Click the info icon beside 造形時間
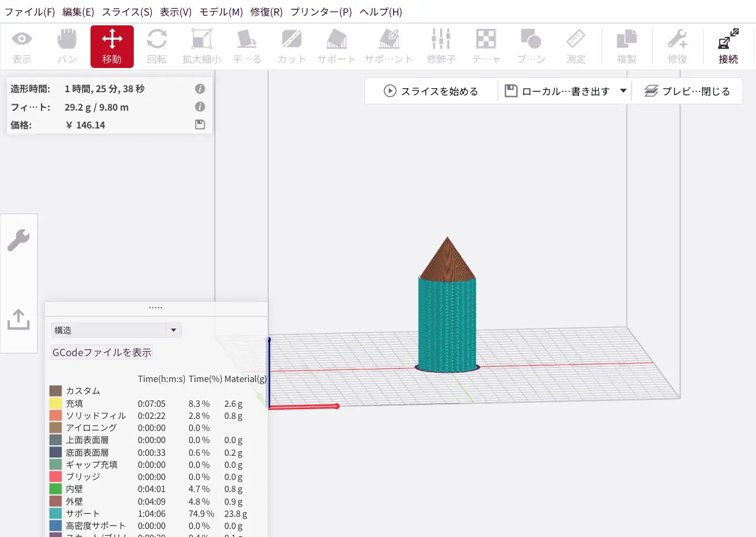The image size is (756, 537). (200, 89)
